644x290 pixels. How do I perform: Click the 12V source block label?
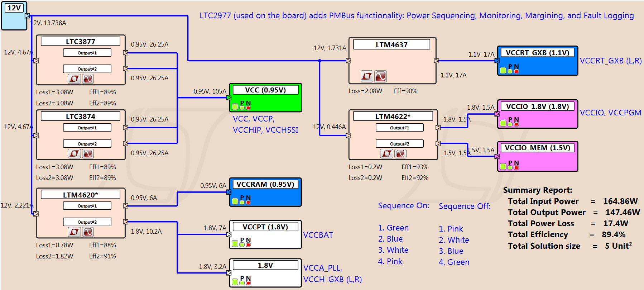click(14, 8)
